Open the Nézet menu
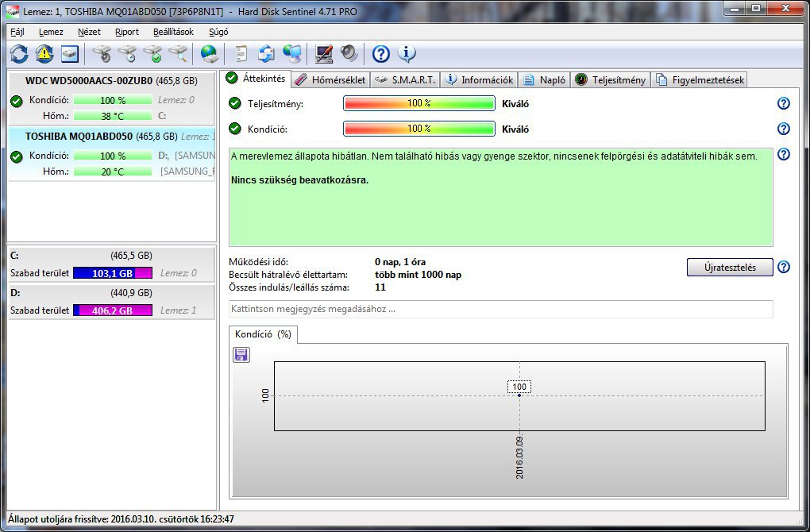The width and height of the screenshot is (810, 532). [89, 32]
